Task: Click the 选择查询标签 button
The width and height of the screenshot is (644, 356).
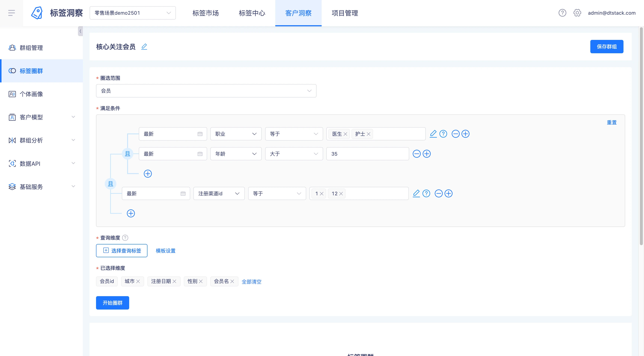Action: click(122, 251)
